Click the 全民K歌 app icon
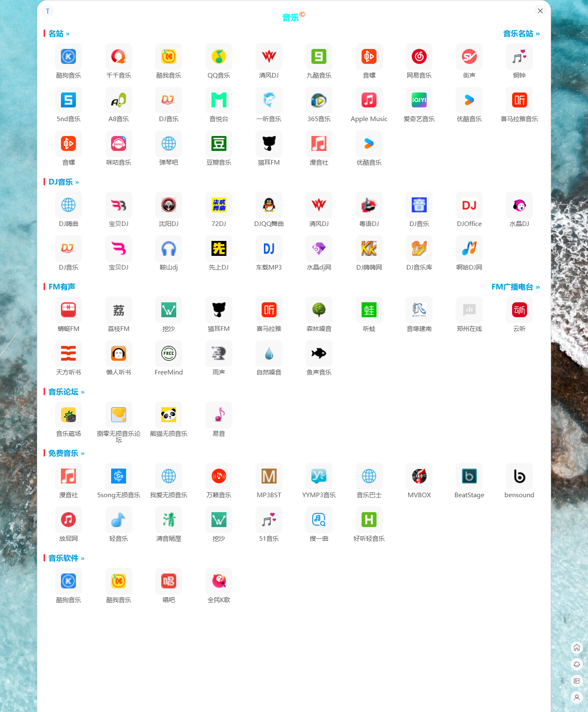 click(219, 581)
